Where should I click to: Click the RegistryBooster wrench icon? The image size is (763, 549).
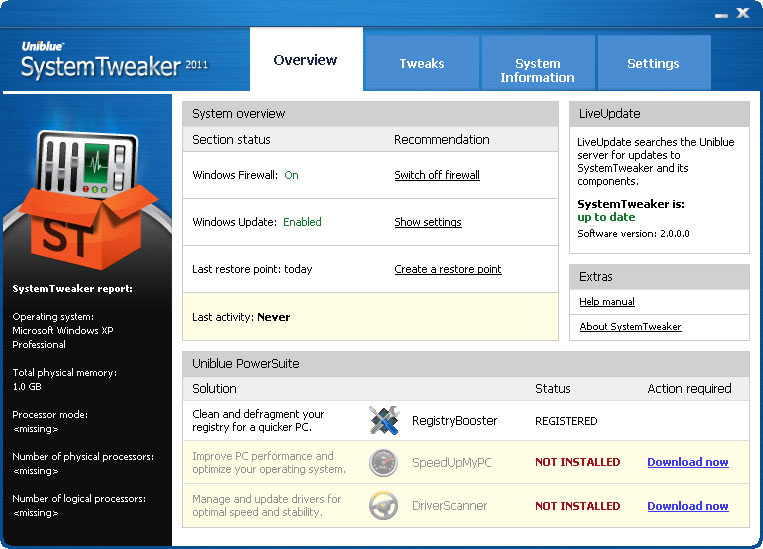[384, 421]
